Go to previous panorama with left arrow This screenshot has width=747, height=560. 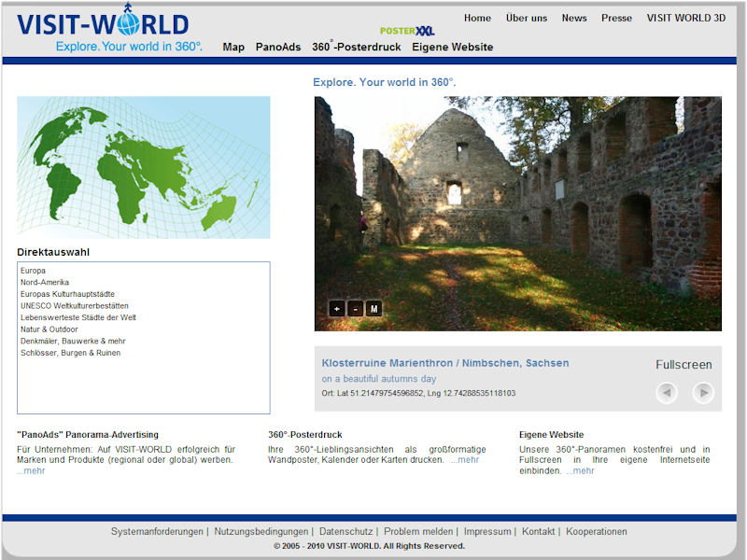pyautogui.click(x=666, y=393)
